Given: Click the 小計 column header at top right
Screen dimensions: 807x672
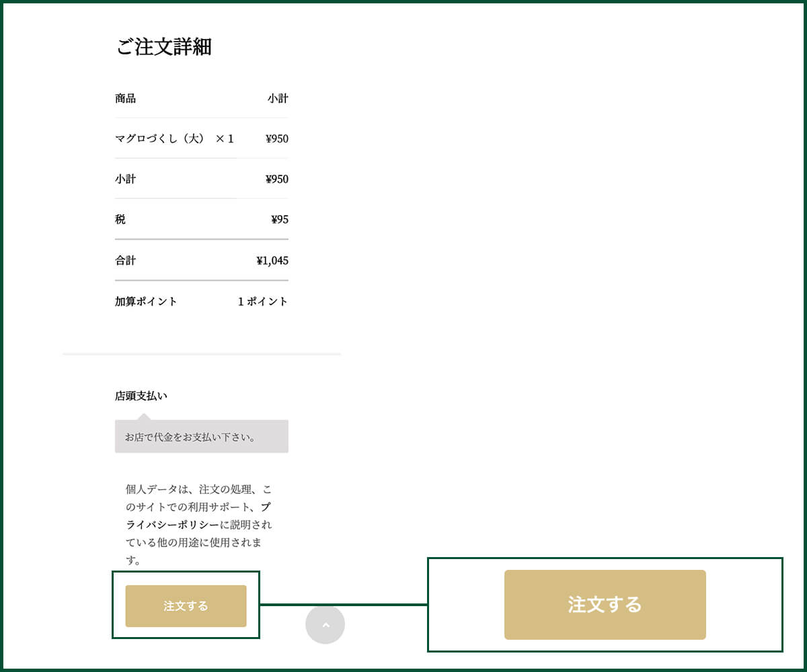Looking at the screenshot, I should point(278,98).
